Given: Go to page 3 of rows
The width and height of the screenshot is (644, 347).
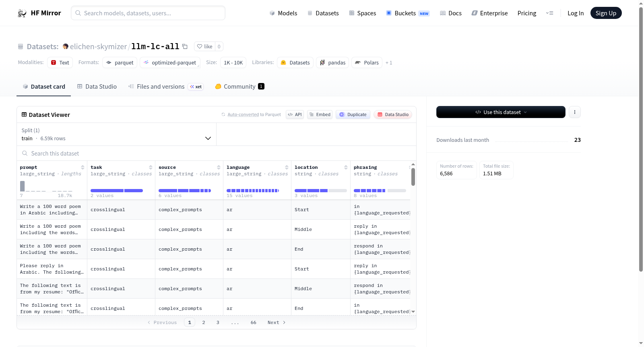Looking at the screenshot, I should coord(218,322).
